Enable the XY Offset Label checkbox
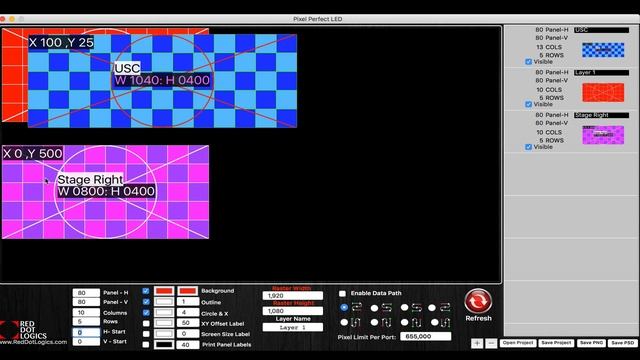Viewport: 640px width, 360px height. 146,324
